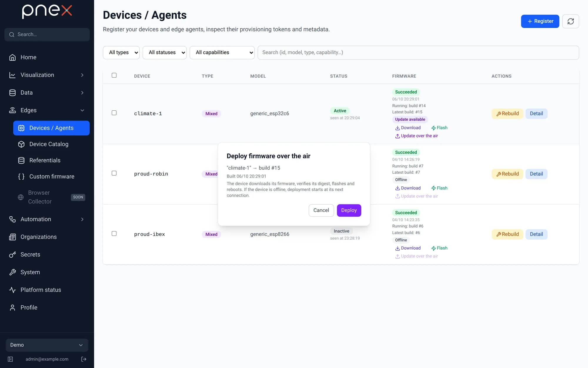The image size is (588, 368).
Task: Toggle the select-all checkbox in table header
Action: [x=114, y=75]
